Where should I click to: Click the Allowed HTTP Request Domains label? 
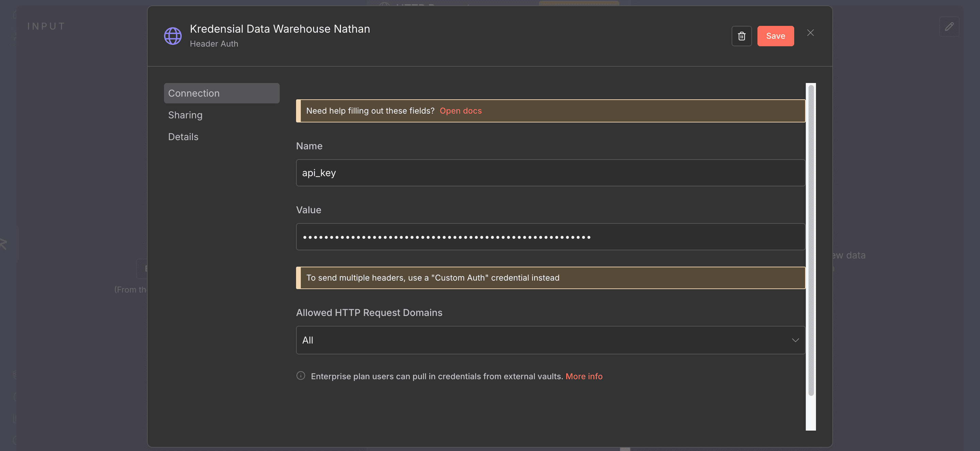(x=369, y=313)
